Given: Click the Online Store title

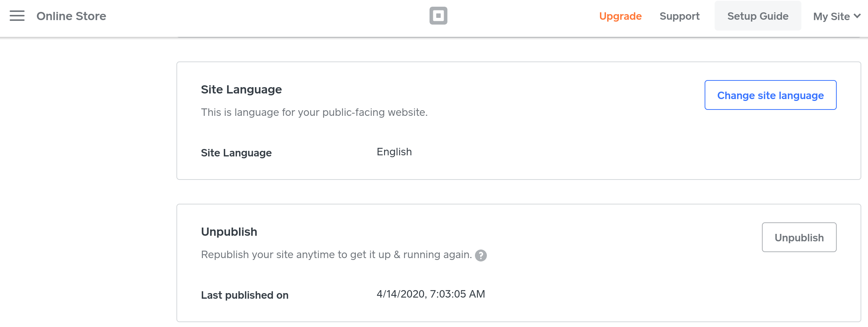Looking at the screenshot, I should (71, 16).
